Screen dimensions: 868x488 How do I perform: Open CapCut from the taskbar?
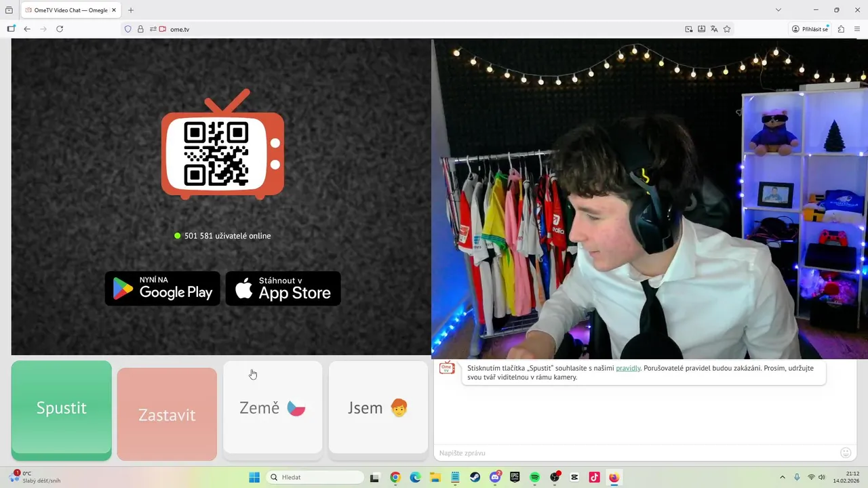point(574,477)
